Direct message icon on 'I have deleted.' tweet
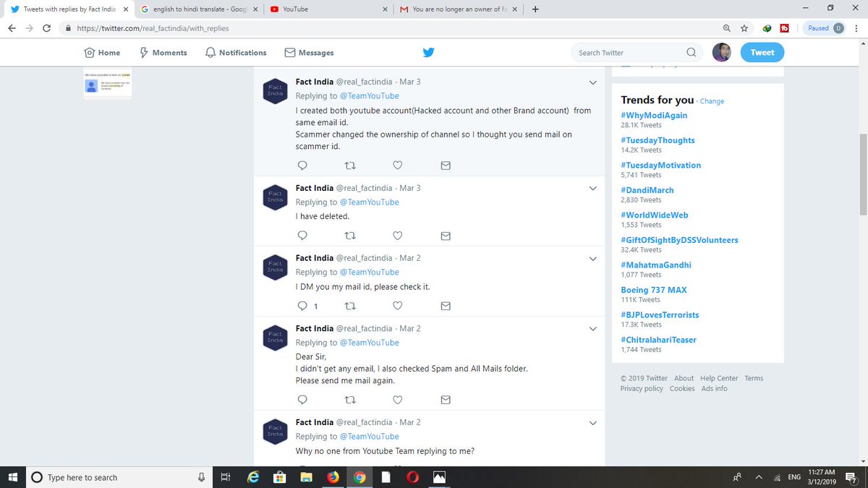Image resolution: width=868 pixels, height=488 pixels. [x=446, y=236]
